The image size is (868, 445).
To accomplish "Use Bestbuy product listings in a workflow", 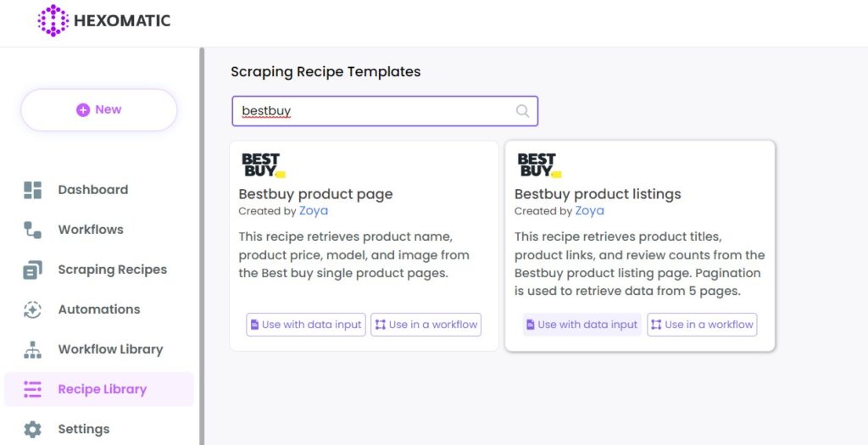I will [x=702, y=325].
